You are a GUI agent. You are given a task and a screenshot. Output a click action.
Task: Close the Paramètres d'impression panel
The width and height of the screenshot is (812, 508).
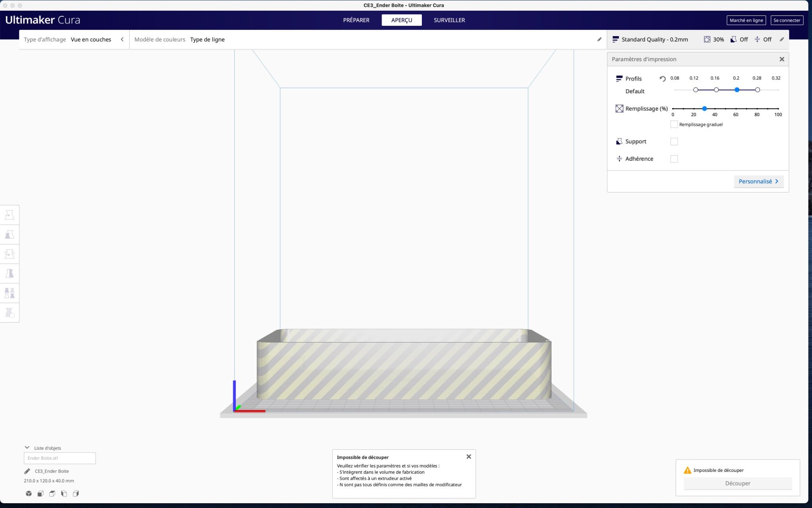click(x=782, y=59)
